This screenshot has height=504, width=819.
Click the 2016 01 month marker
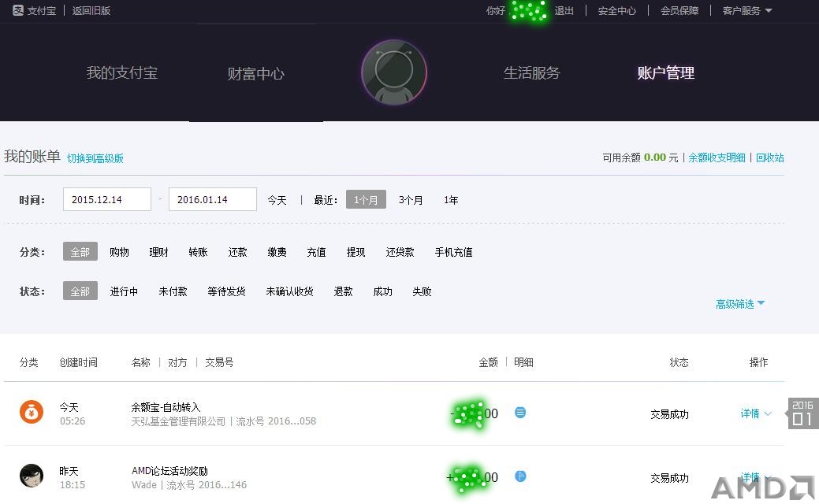click(802, 413)
